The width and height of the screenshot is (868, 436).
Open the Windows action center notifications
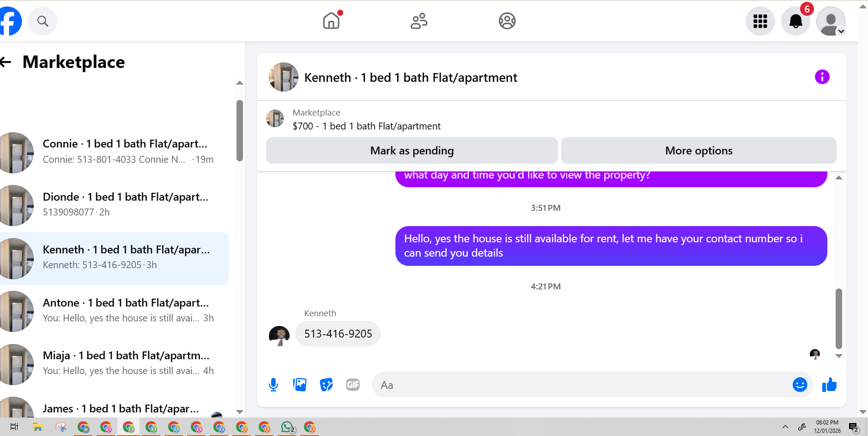pyautogui.click(x=854, y=427)
